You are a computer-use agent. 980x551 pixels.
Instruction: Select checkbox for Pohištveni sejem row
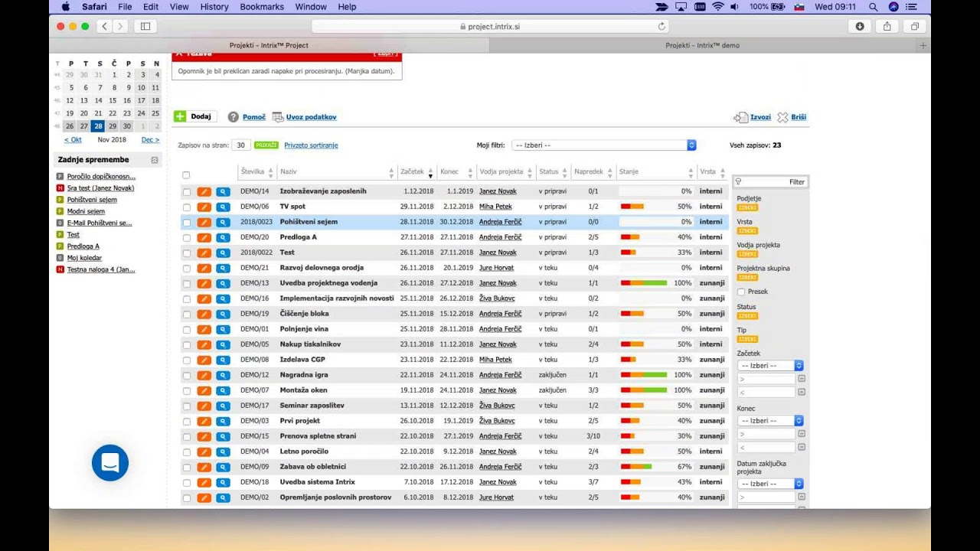click(186, 222)
